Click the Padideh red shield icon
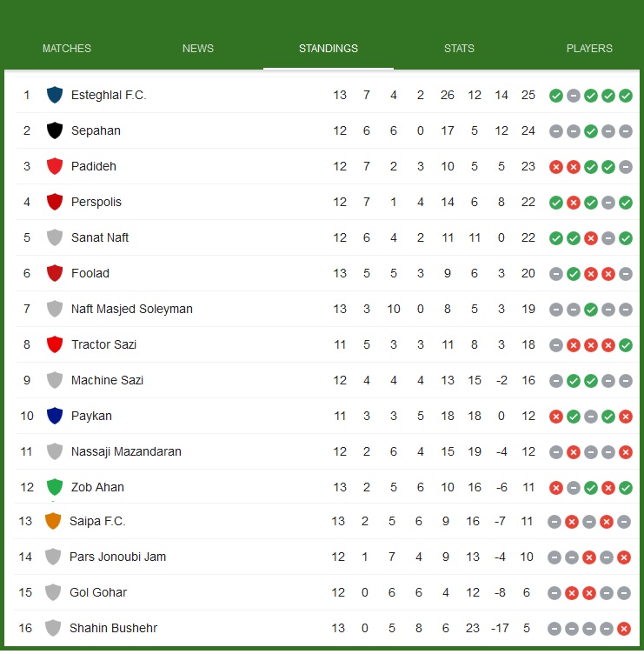The image size is (644, 654). pyautogui.click(x=55, y=166)
